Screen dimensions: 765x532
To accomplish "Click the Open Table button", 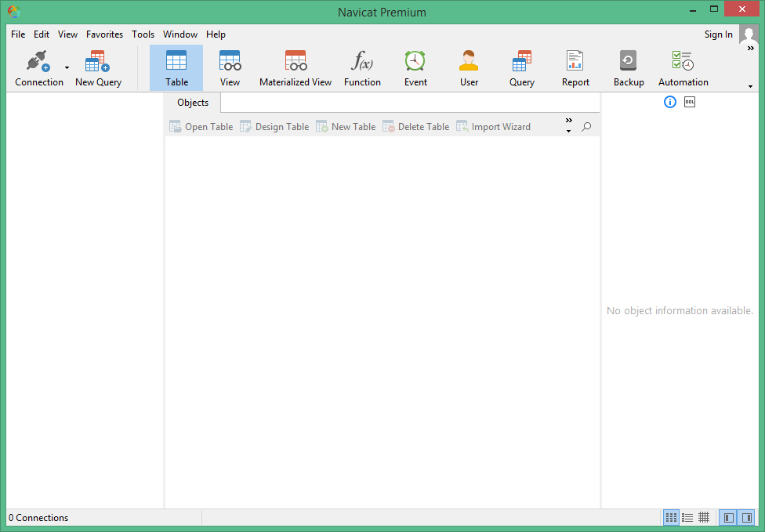I will pos(201,127).
